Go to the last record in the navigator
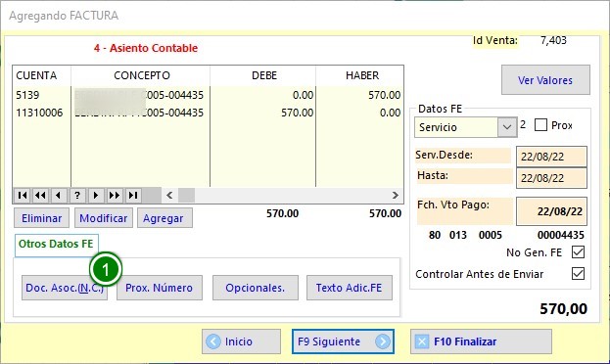 point(132,195)
